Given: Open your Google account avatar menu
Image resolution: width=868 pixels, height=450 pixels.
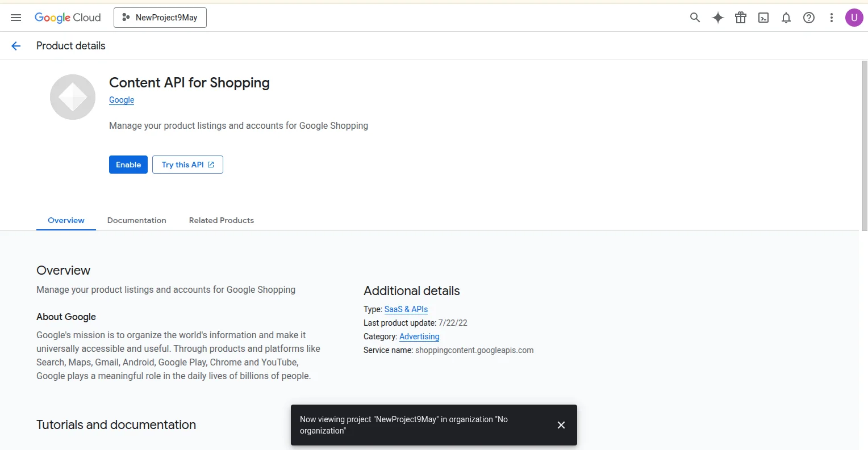Looking at the screenshot, I should (x=854, y=18).
